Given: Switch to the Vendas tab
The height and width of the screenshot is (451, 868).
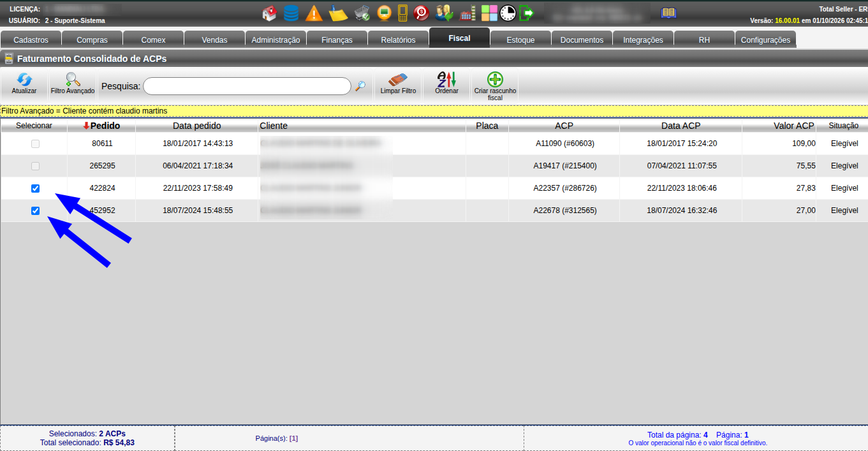Looking at the screenshot, I should (x=214, y=40).
